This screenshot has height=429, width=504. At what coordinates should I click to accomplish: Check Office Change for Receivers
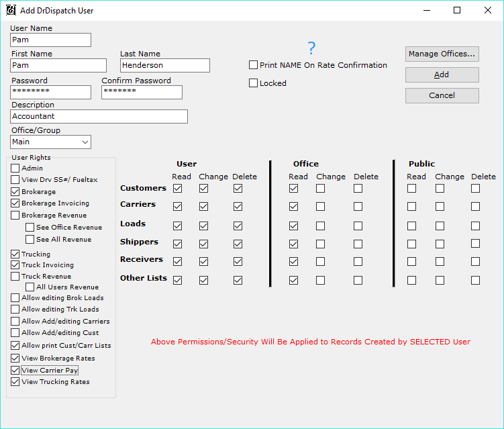click(321, 261)
